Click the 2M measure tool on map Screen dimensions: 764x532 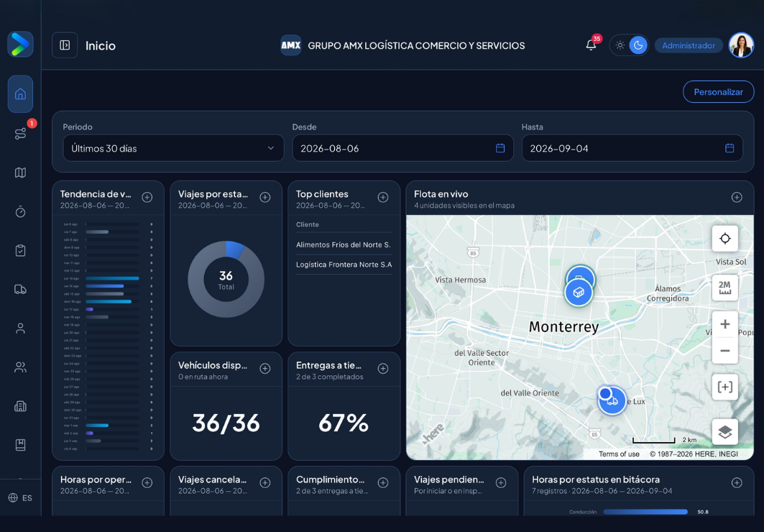725,288
